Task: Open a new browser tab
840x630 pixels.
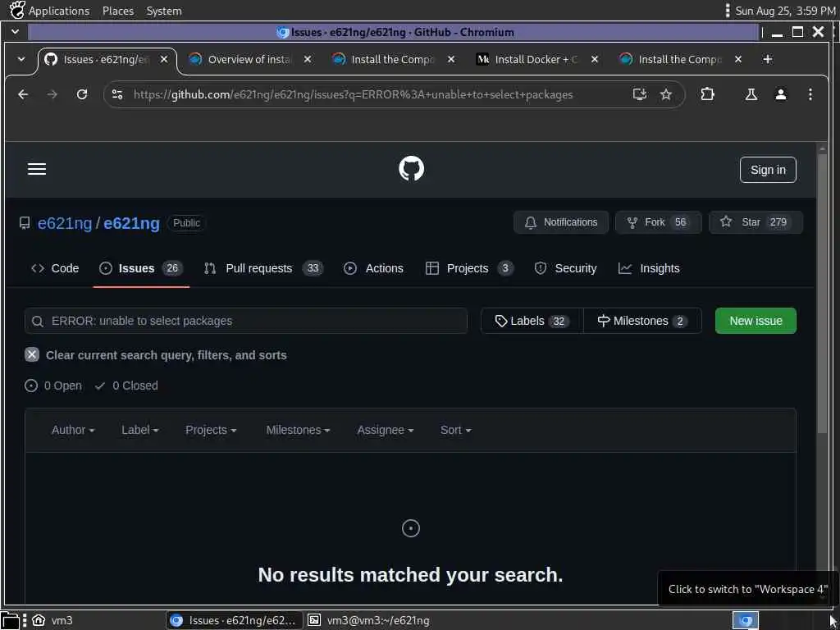Action: pos(768,59)
